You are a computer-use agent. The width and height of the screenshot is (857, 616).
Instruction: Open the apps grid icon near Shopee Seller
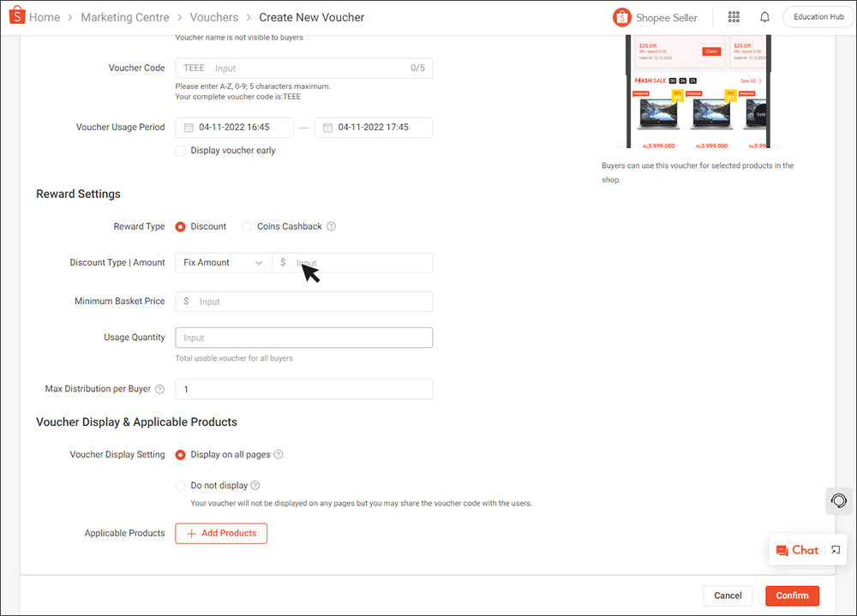[x=734, y=16]
